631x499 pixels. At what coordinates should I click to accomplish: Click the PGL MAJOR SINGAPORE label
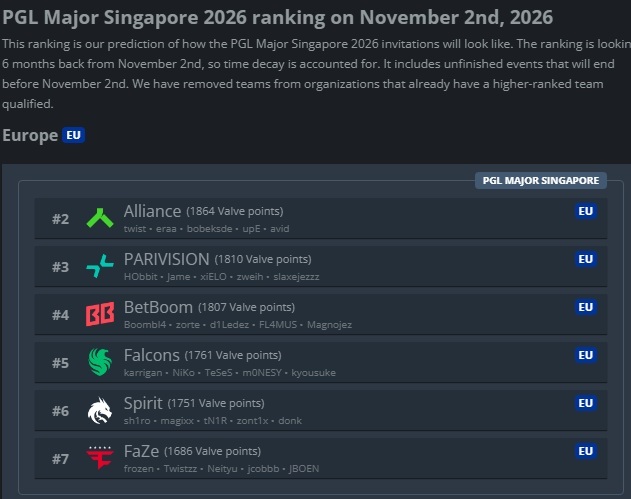[x=540, y=180]
